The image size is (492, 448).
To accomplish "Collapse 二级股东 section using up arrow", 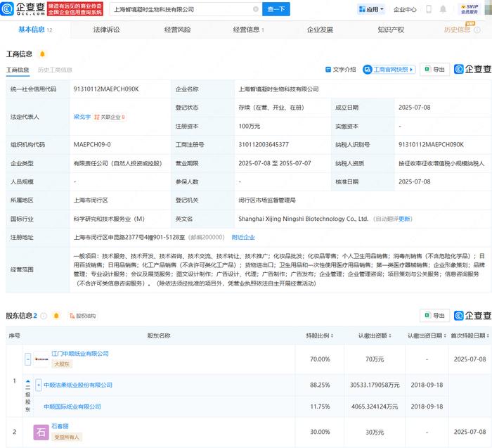I will click(x=28, y=381).
